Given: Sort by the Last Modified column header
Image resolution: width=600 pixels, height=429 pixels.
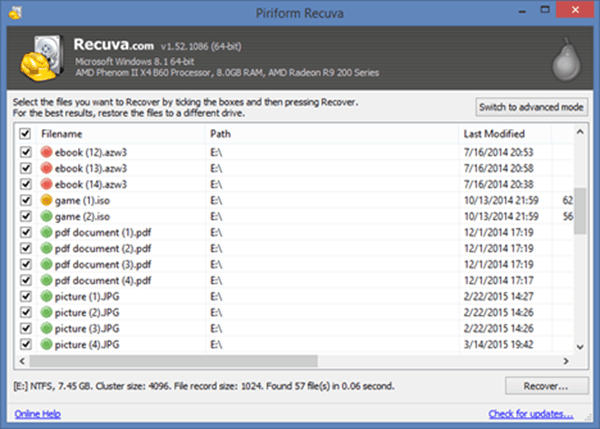Looking at the screenshot, I should [x=505, y=134].
